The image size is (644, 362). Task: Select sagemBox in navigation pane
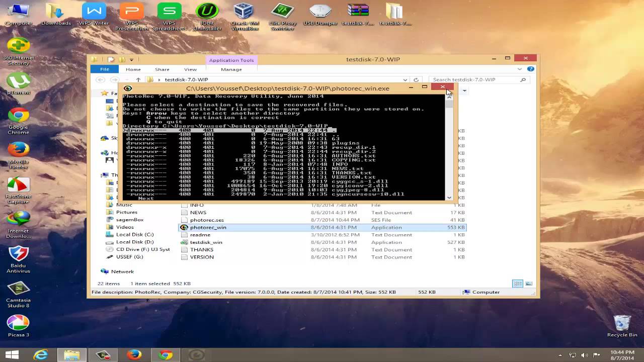130,220
